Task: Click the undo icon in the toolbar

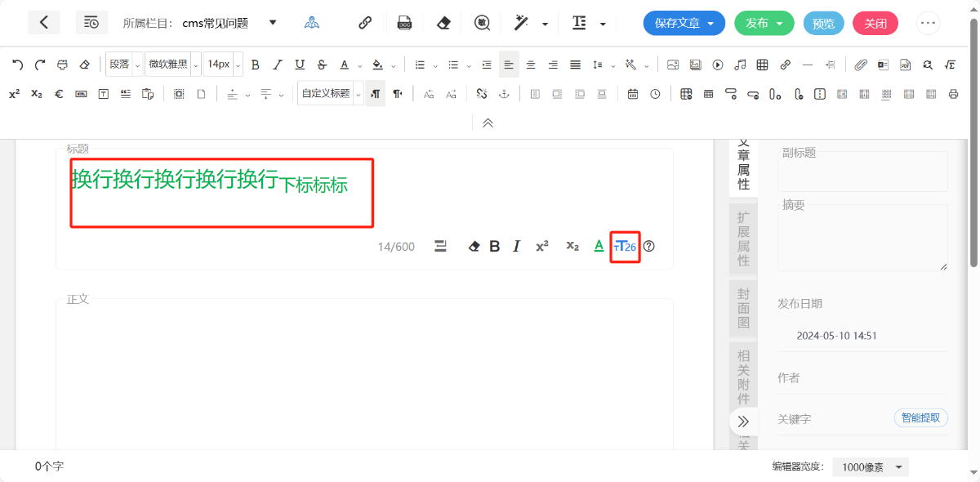Action: click(x=17, y=65)
